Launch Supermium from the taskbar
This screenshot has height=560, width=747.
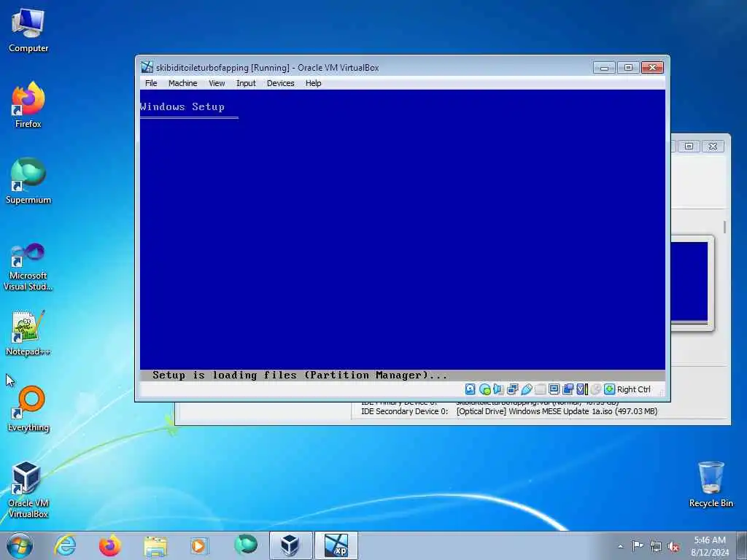coord(245,545)
